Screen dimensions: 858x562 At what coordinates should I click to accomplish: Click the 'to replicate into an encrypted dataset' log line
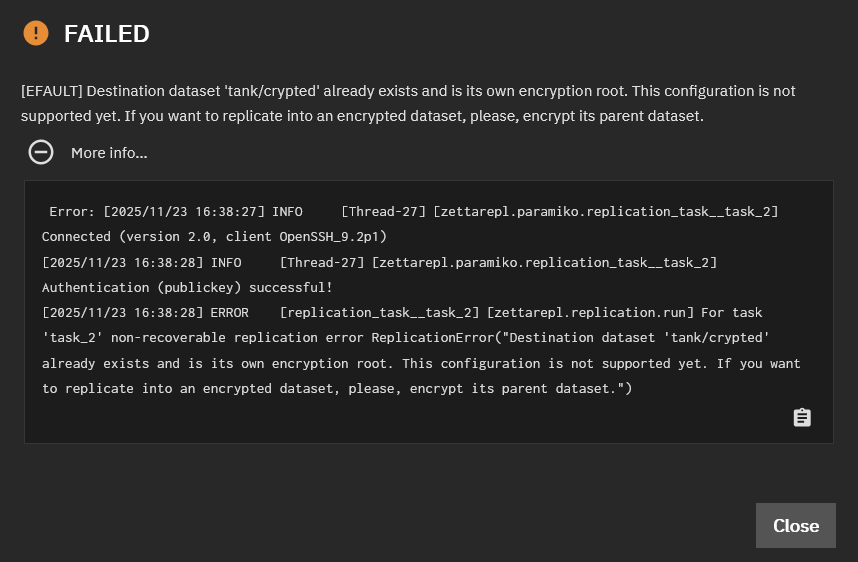click(337, 389)
